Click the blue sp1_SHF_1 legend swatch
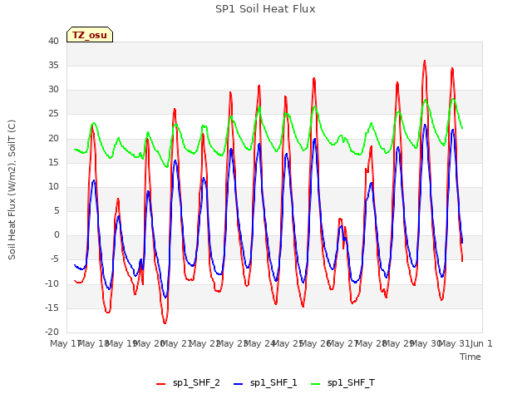This screenshot has width=532, height=399. [x=239, y=384]
